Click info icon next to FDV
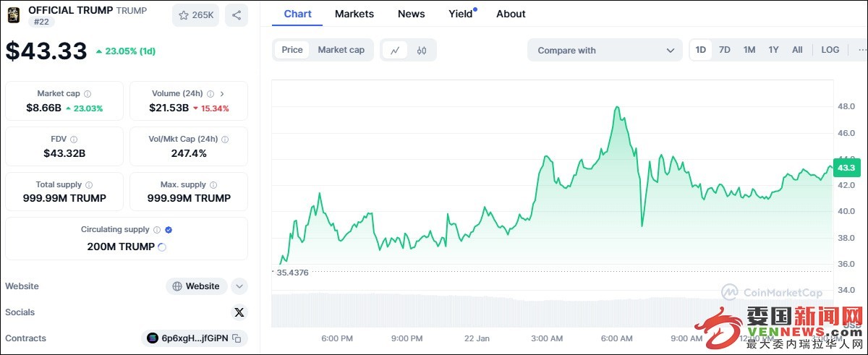 pyautogui.click(x=74, y=140)
